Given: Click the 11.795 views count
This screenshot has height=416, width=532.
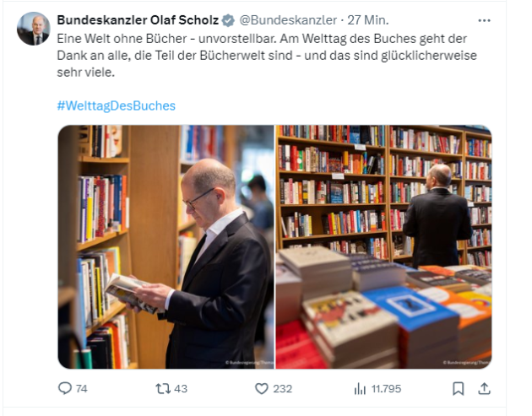Looking at the screenshot, I should click(x=386, y=388).
